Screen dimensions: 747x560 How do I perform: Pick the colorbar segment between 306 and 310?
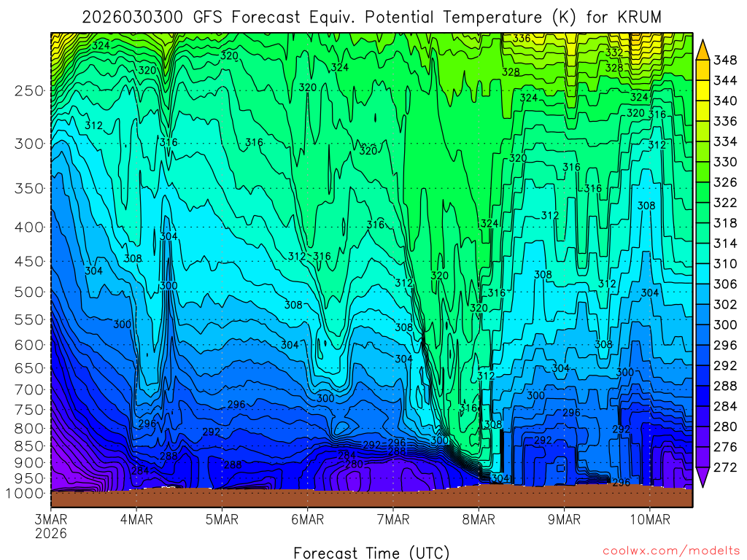tap(703, 274)
